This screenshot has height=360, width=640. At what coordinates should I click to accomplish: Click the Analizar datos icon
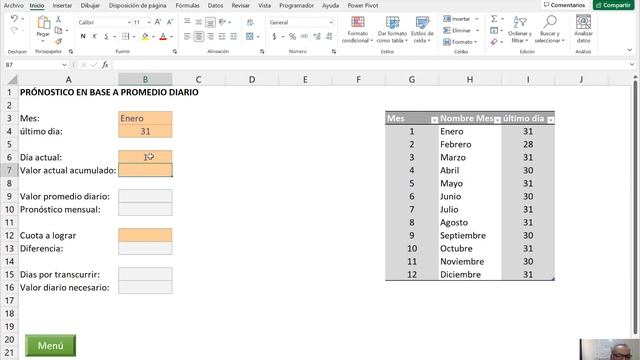point(583,29)
